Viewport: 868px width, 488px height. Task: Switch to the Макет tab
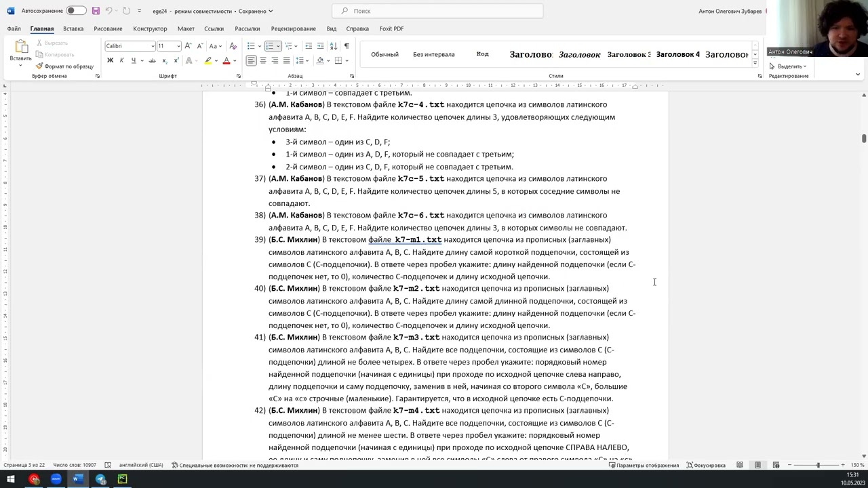[186, 28]
